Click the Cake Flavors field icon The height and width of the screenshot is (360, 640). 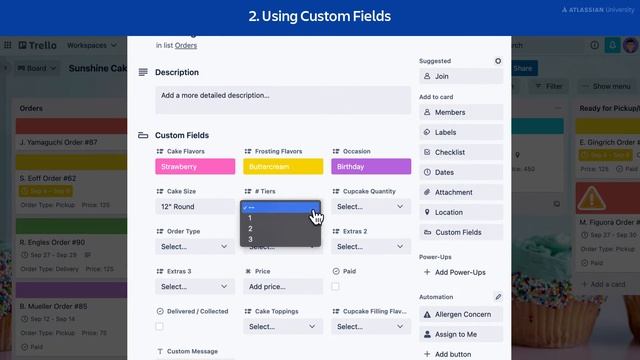pyautogui.click(x=160, y=151)
